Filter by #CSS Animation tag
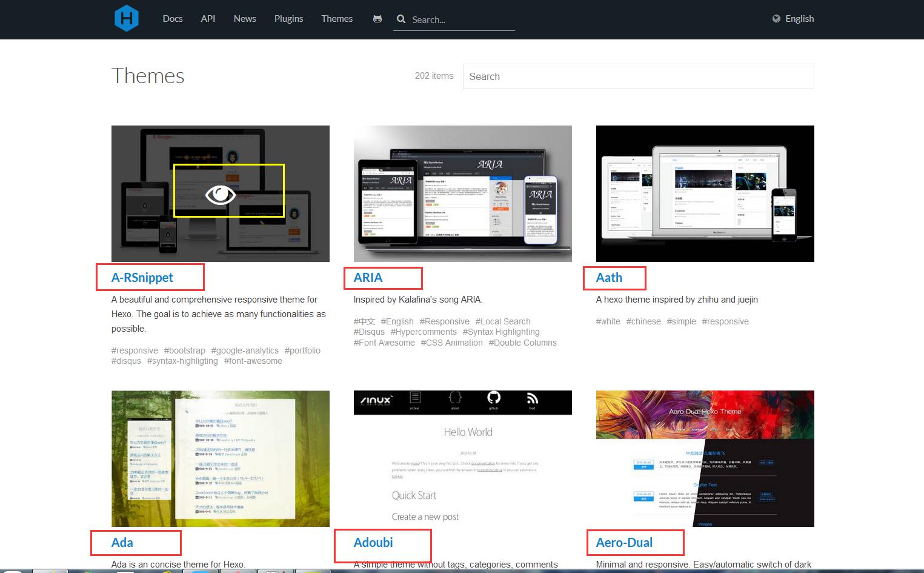This screenshot has height=573, width=924. click(x=452, y=343)
